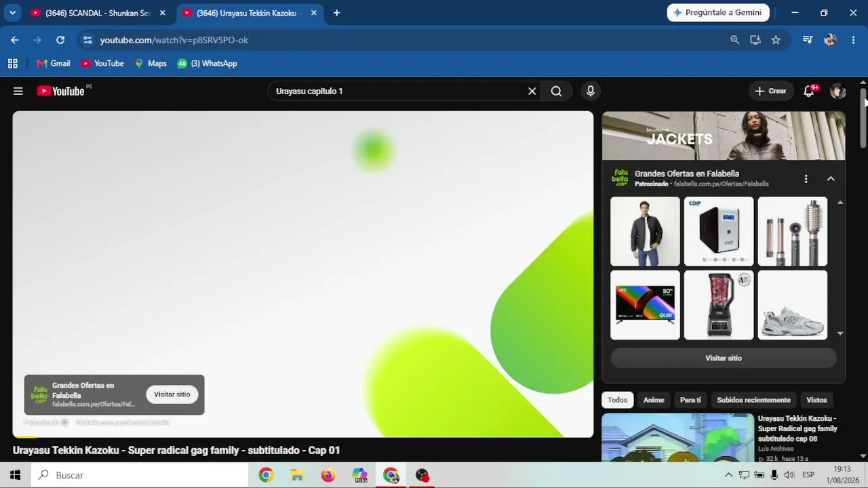Open the Chrome profile avatar

pyautogui.click(x=831, y=40)
